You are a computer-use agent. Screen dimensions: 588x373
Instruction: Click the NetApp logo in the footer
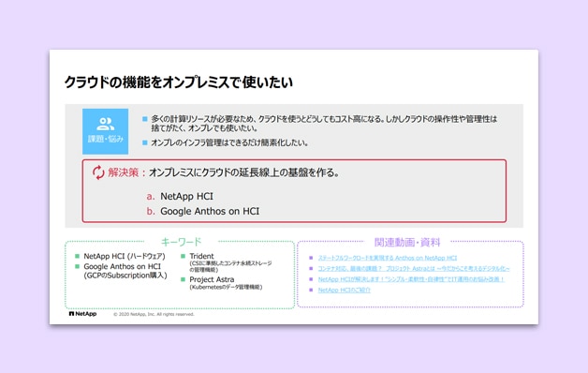tap(83, 314)
